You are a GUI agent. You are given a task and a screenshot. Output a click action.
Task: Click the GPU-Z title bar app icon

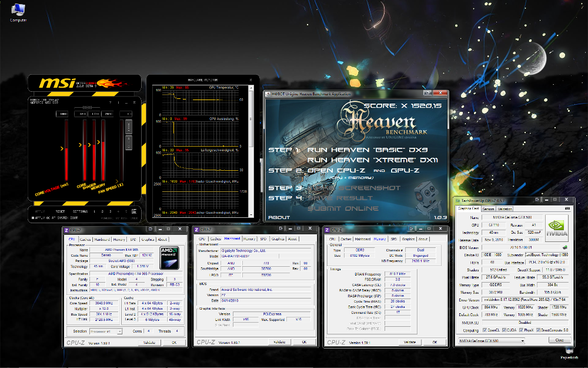458,201
